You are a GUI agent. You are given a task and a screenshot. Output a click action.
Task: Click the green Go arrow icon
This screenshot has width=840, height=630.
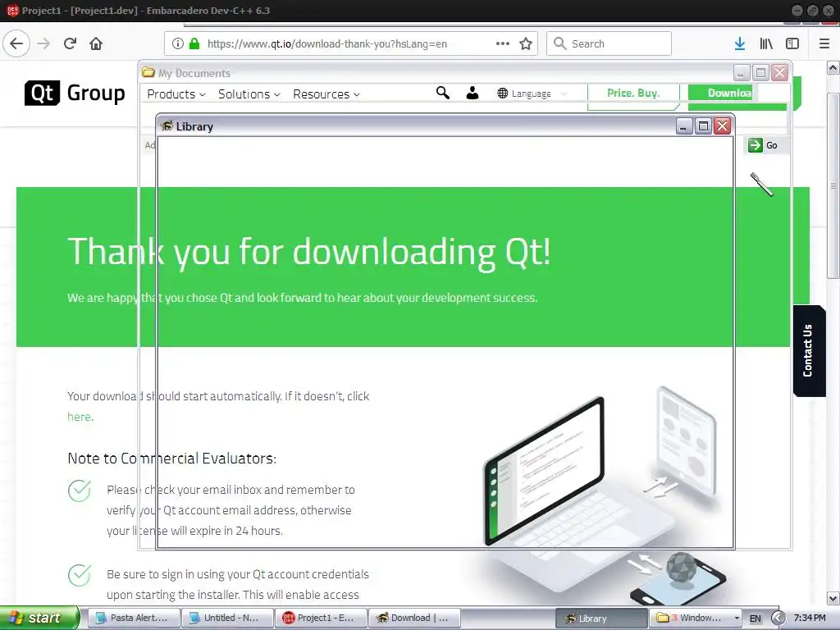(x=755, y=145)
